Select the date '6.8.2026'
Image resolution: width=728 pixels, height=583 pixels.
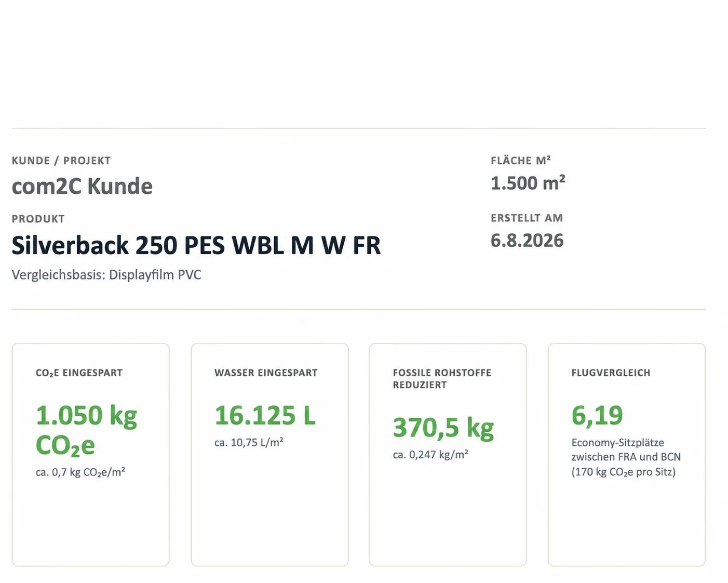(527, 241)
